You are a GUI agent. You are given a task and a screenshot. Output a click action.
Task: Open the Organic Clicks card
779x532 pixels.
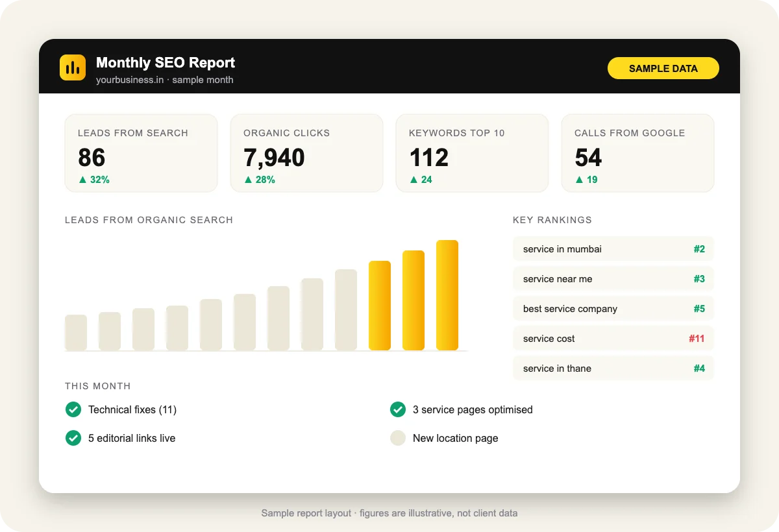tap(306, 153)
